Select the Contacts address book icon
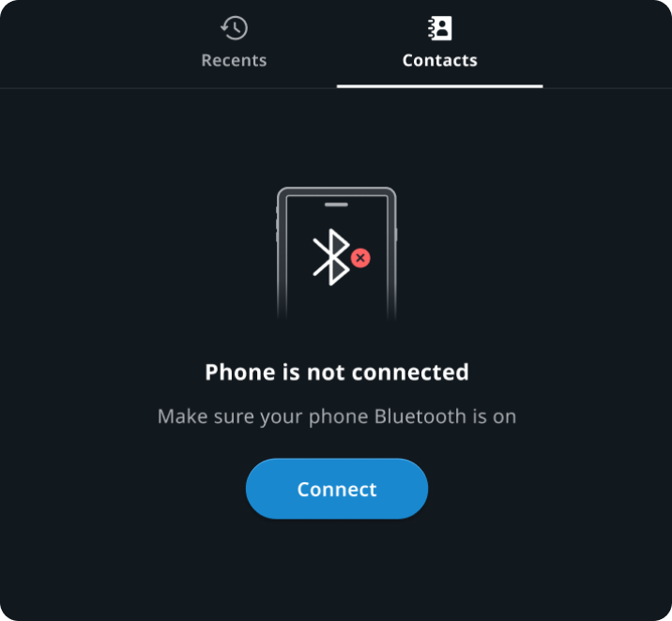 440,28
